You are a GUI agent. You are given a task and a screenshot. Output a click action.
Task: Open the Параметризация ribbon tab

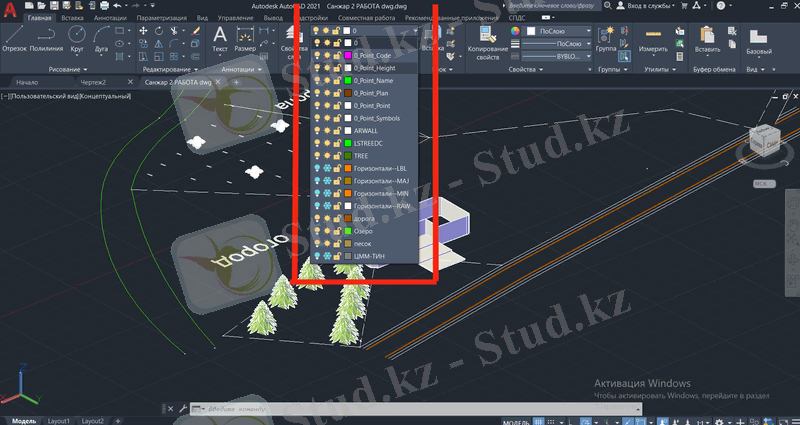[x=161, y=18]
